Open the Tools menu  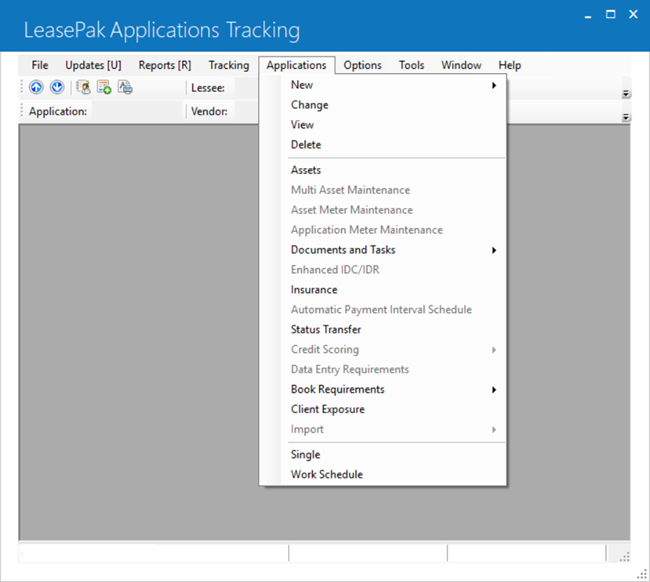pos(412,65)
